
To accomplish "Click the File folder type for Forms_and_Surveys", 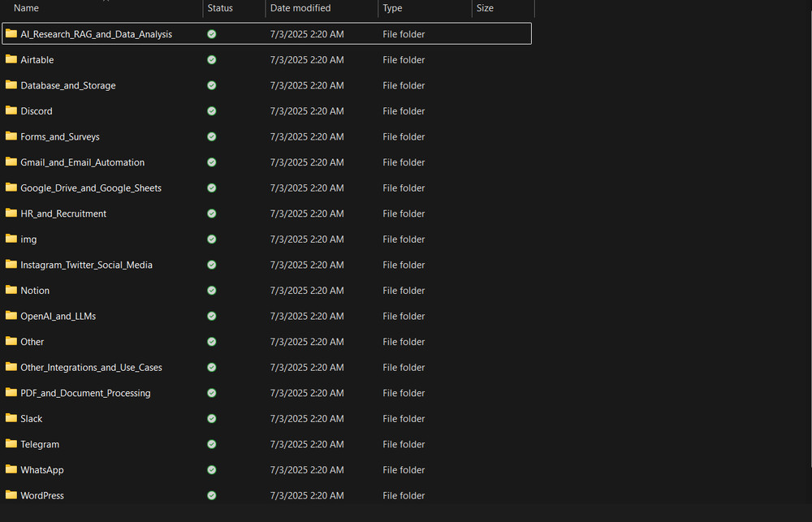I will point(404,136).
